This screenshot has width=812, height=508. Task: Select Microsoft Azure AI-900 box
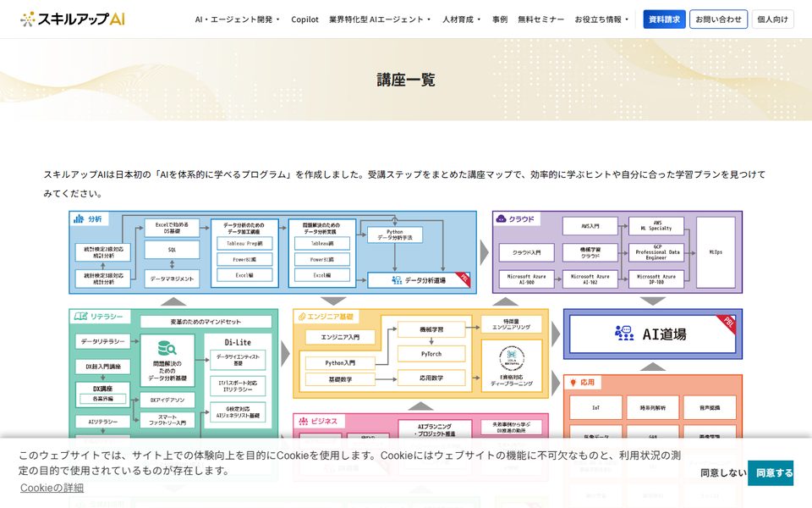(x=527, y=279)
